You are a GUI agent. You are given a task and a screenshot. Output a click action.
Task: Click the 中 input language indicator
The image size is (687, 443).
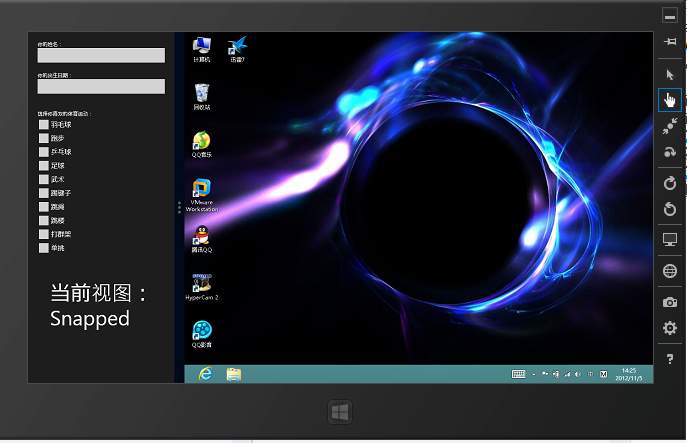[591, 374]
